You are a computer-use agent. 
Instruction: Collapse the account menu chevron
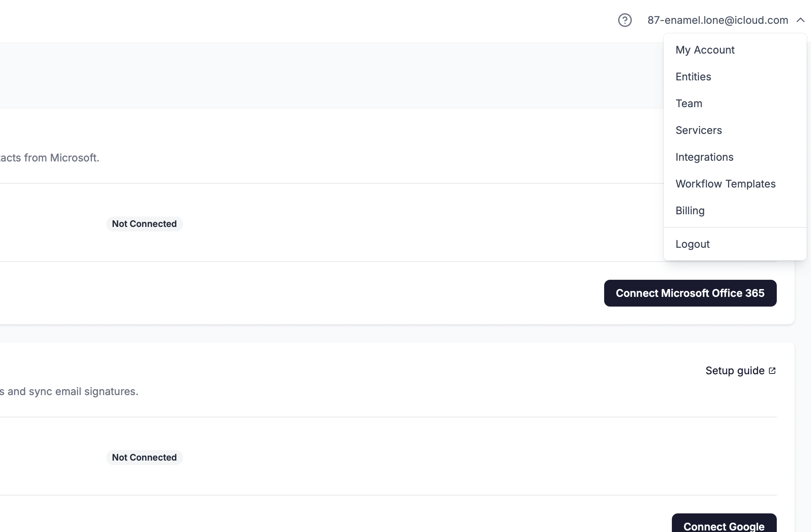click(800, 20)
